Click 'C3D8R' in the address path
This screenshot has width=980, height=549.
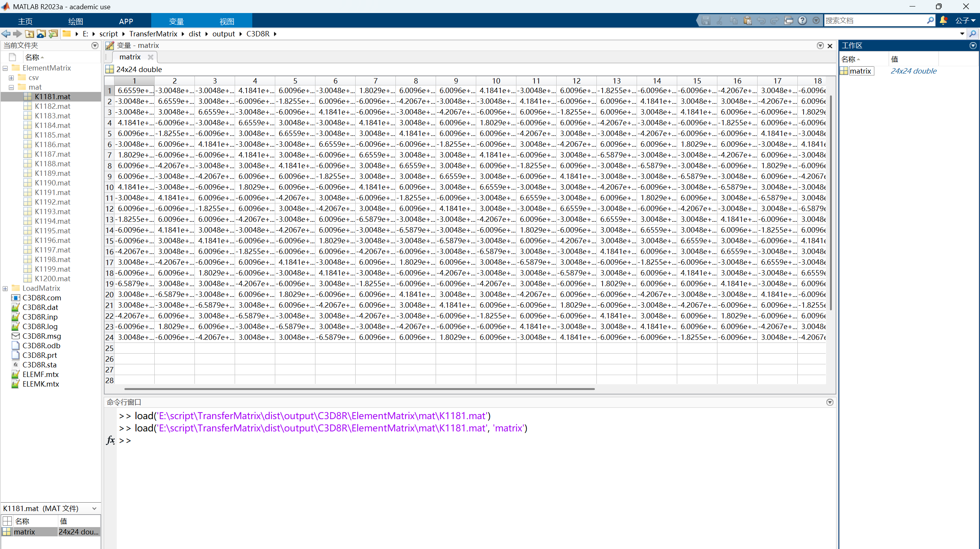click(x=258, y=34)
